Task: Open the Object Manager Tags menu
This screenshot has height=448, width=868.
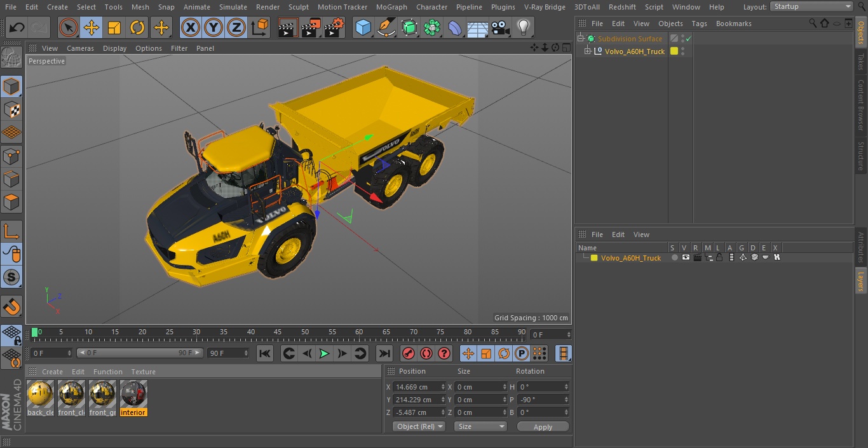Action: point(699,24)
